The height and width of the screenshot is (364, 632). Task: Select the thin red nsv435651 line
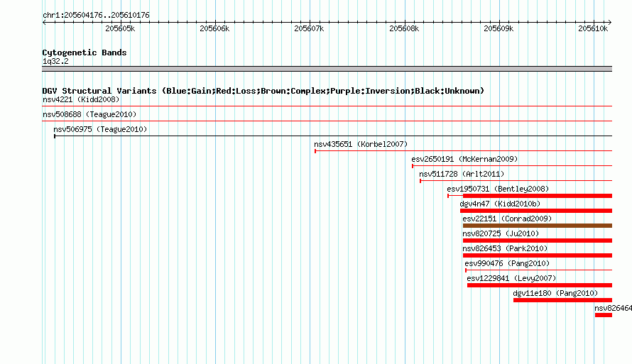tap(464, 151)
